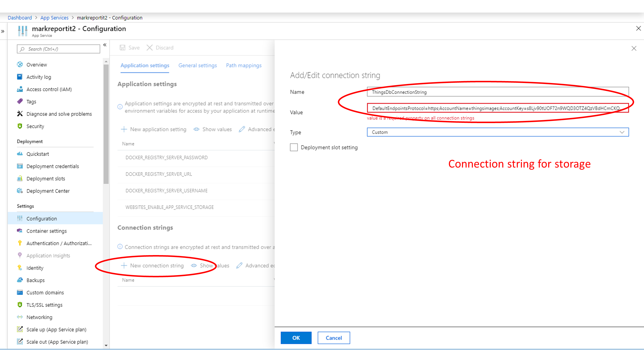
Task: Open TLS/SSL settings shield icon
Action: pos(20,305)
